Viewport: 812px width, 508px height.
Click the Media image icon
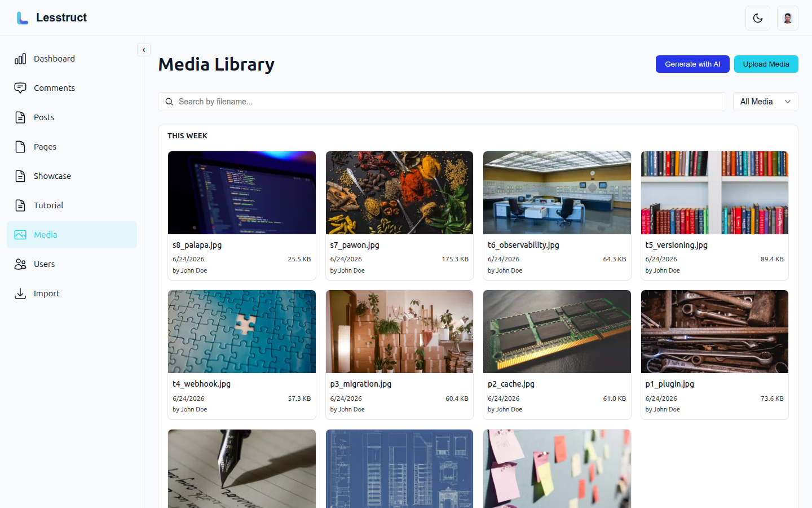pos(20,235)
